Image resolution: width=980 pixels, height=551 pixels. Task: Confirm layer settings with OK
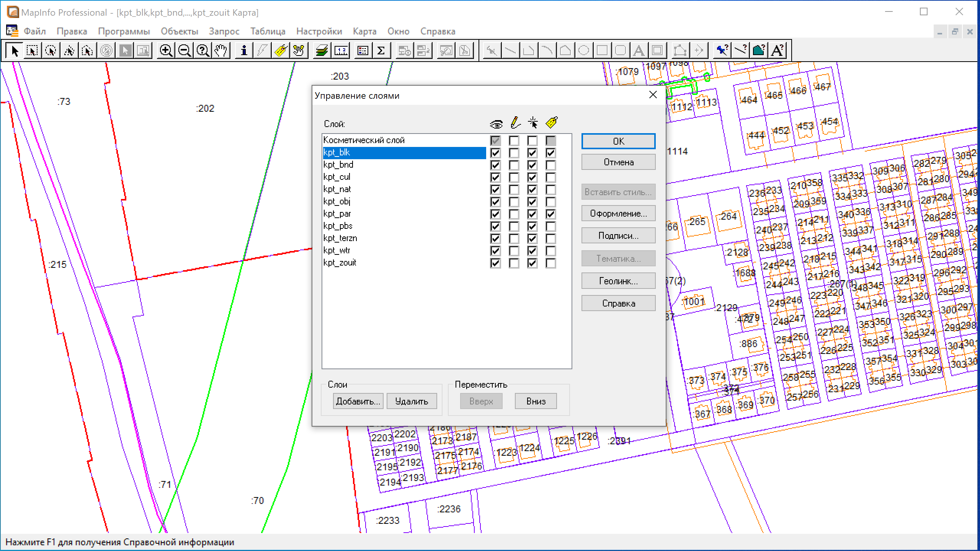point(618,141)
